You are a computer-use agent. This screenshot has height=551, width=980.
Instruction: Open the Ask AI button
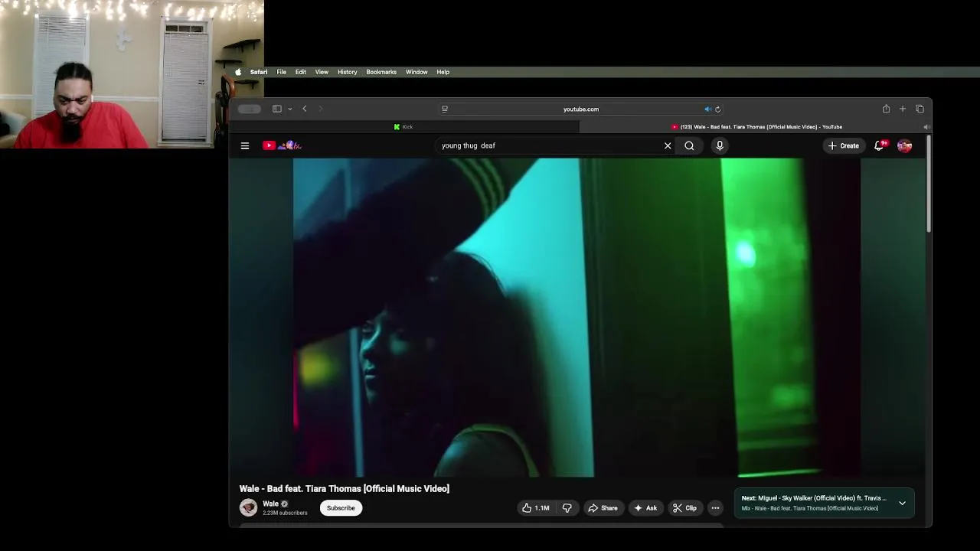click(645, 508)
